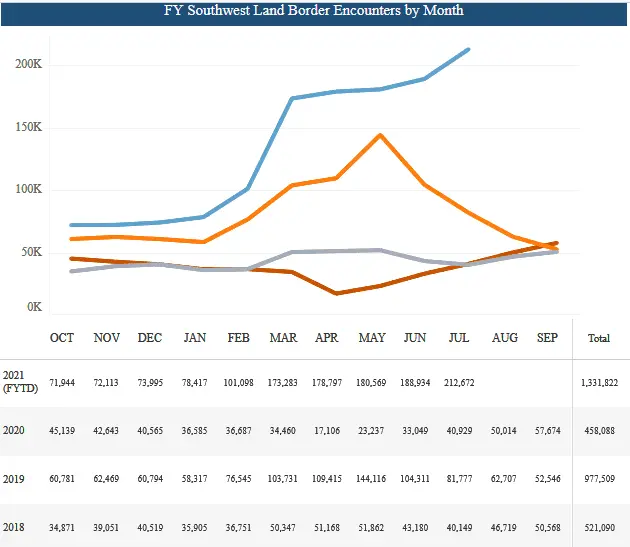Click the 2019 November value 62,469
The image size is (630, 547).
[x=106, y=479]
